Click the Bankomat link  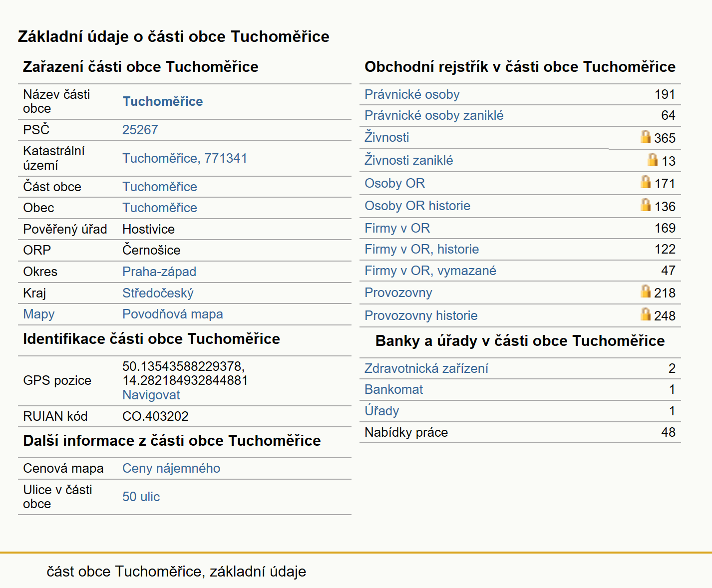tap(394, 389)
